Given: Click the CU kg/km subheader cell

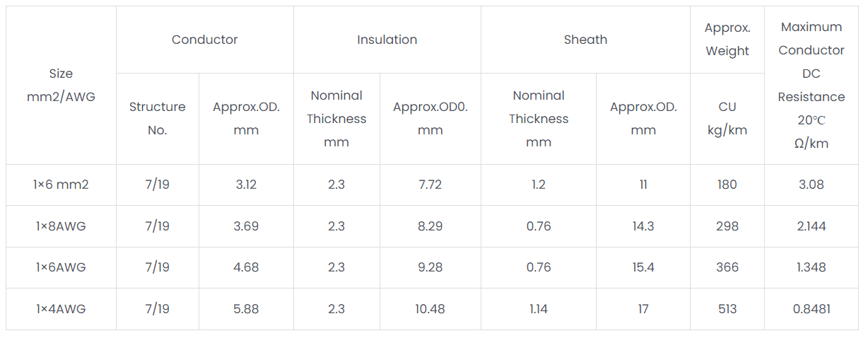Looking at the screenshot, I should [727, 118].
